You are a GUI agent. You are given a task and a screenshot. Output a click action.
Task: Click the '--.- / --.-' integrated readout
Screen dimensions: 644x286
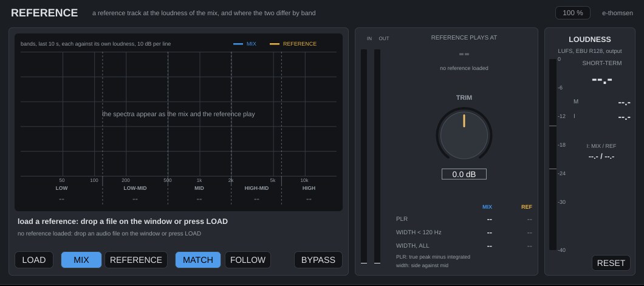click(601, 157)
